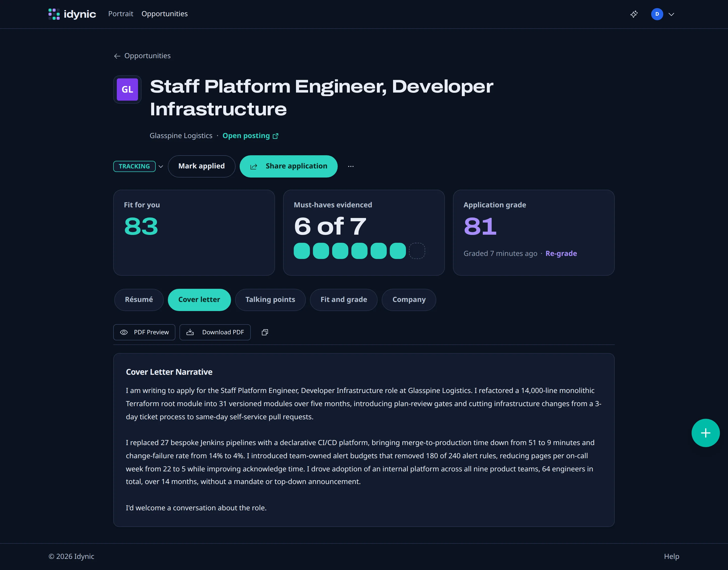Click the Mark applied button

[201, 166]
